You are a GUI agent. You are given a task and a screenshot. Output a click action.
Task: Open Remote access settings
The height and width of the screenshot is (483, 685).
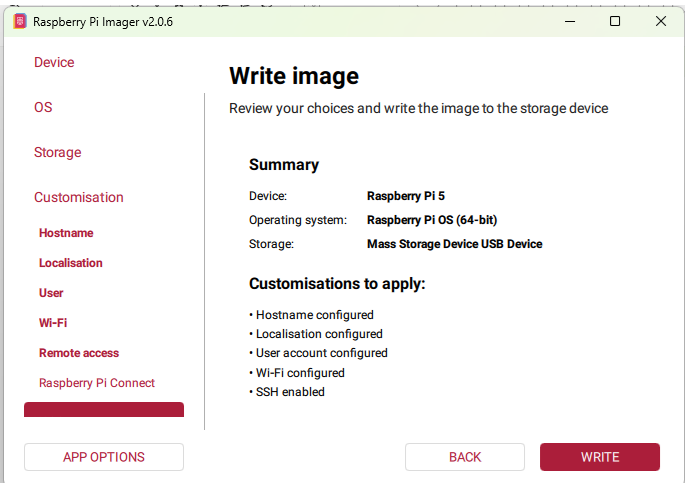click(79, 353)
